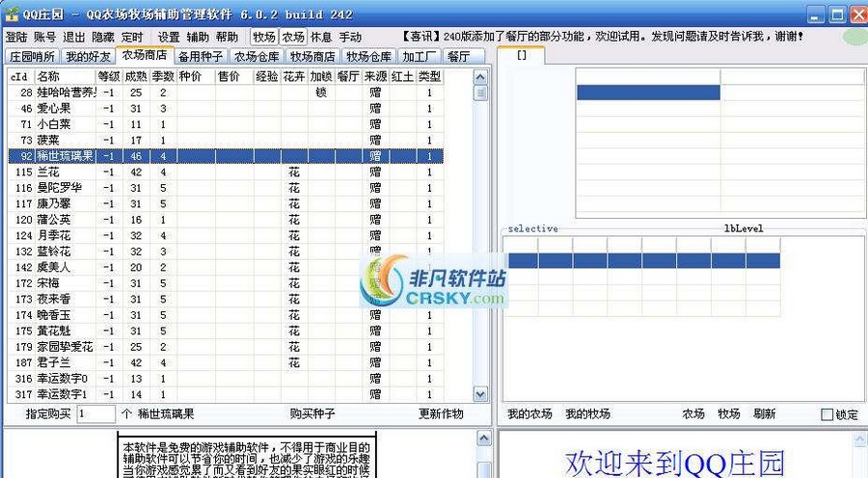Click the 我的牧场 button
868x478 pixels.
coord(587,413)
